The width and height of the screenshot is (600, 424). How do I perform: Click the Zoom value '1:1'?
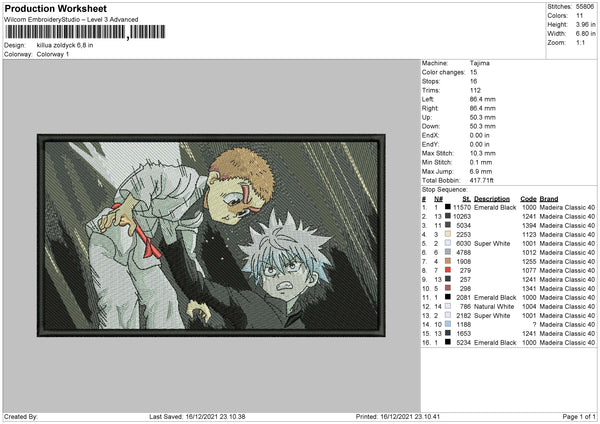[x=580, y=42]
